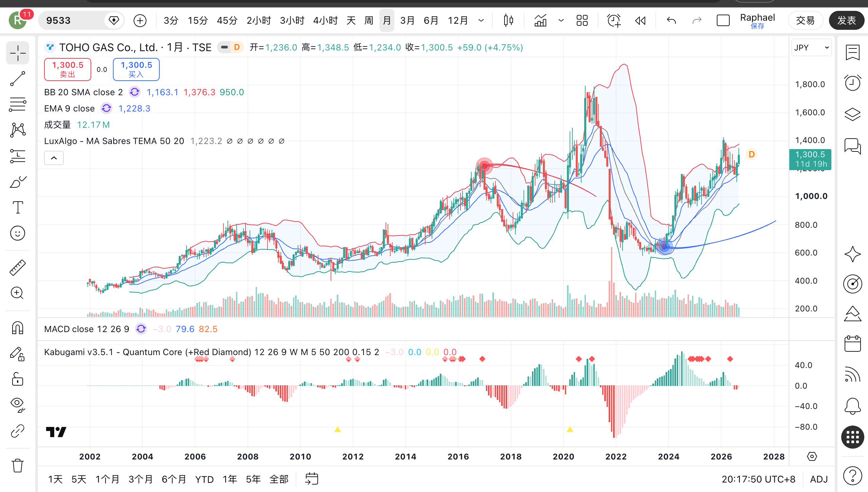Activate the zoom in tool
This screenshot has height=492, width=868.
pyautogui.click(x=18, y=293)
